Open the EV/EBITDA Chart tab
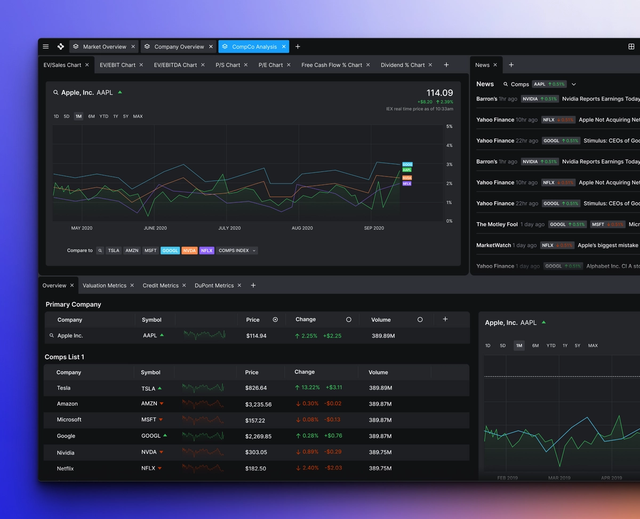Image resolution: width=640 pixels, height=519 pixels. pos(176,65)
